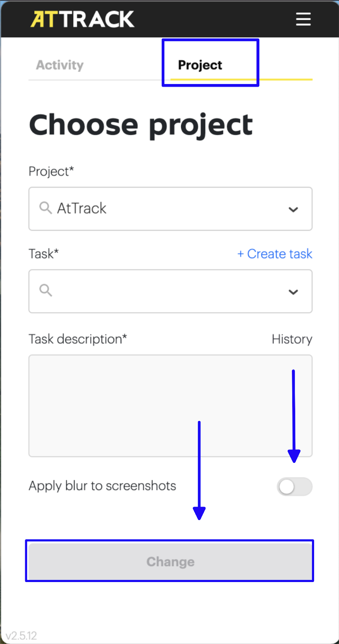Click the Project* field label

pos(51,172)
